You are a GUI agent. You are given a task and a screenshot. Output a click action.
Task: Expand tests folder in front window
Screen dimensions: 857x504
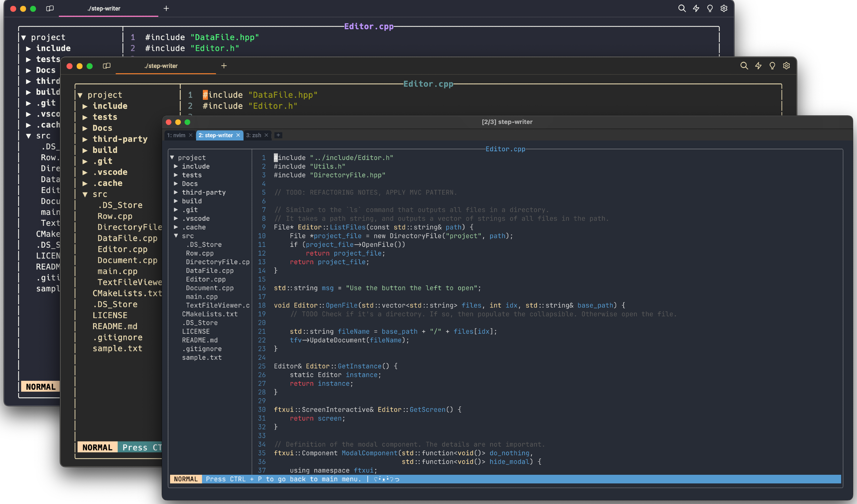176,175
